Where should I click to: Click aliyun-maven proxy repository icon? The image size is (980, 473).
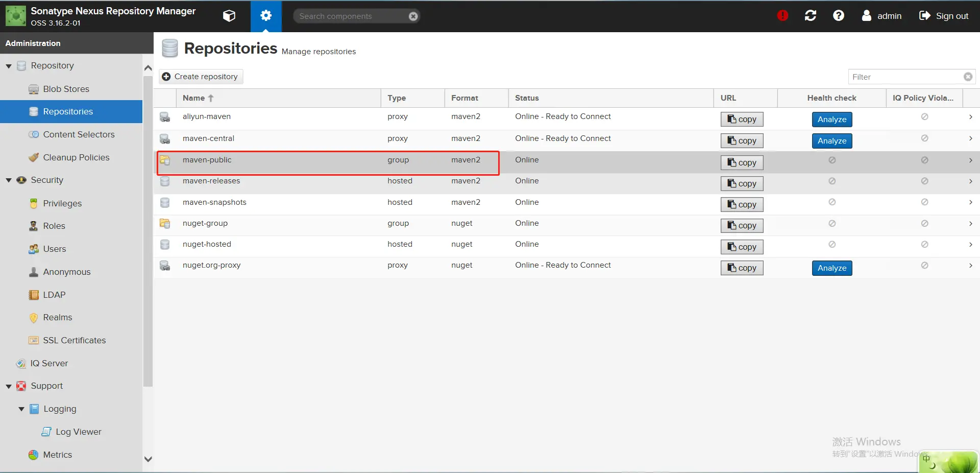(x=165, y=117)
